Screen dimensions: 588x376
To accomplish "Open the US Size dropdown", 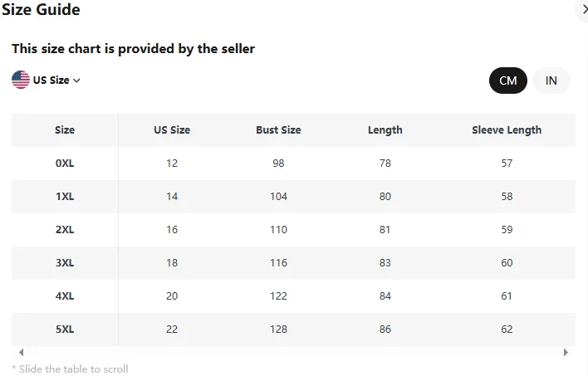I will click(51, 81).
